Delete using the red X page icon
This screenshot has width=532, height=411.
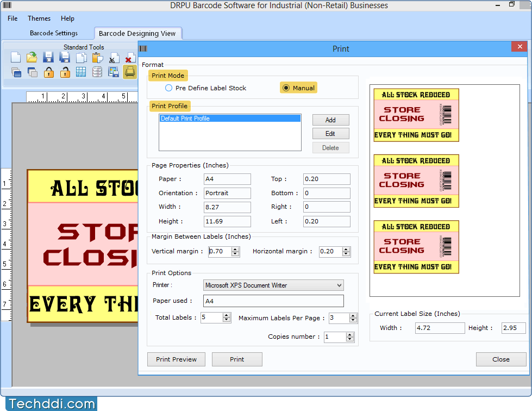coord(130,58)
